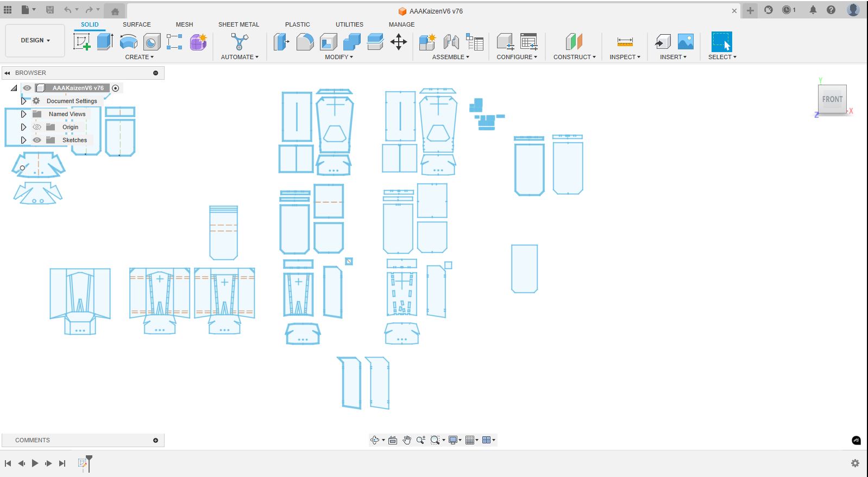Select the Pan hand tool
This screenshot has width=868, height=477.
pyautogui.click(x=407, y=440)
